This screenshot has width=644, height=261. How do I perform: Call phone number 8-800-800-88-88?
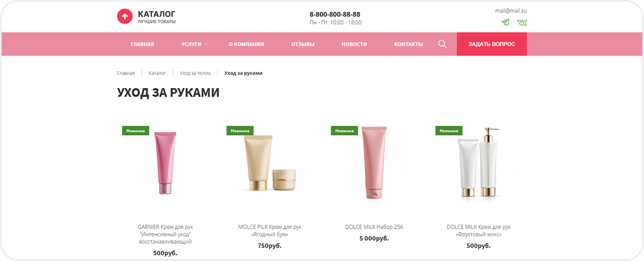click(335, 14)
